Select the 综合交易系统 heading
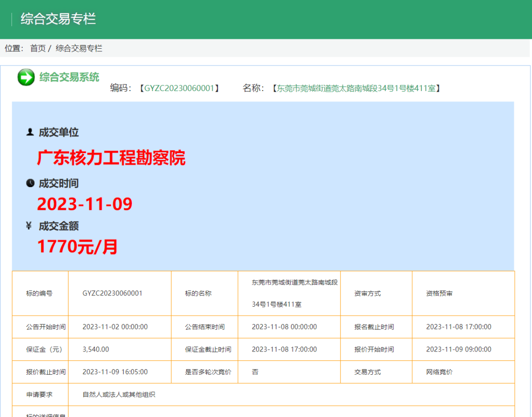The height and width of the screenshot is (417, 532). pyautogui.click(x=69, y=77)
